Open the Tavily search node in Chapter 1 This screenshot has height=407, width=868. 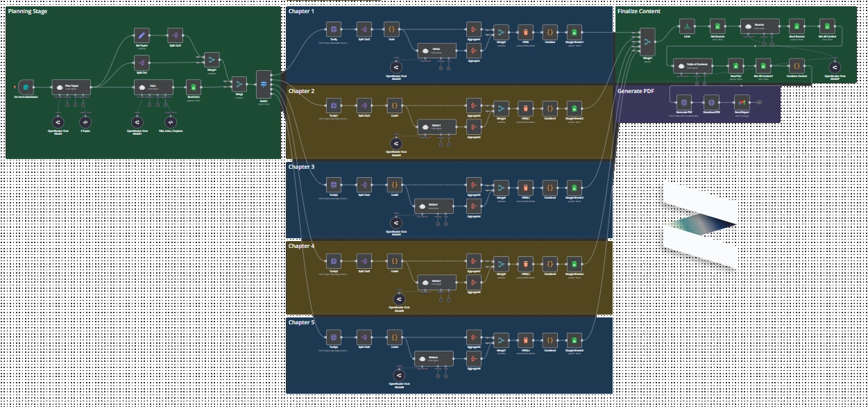[334, 30]
